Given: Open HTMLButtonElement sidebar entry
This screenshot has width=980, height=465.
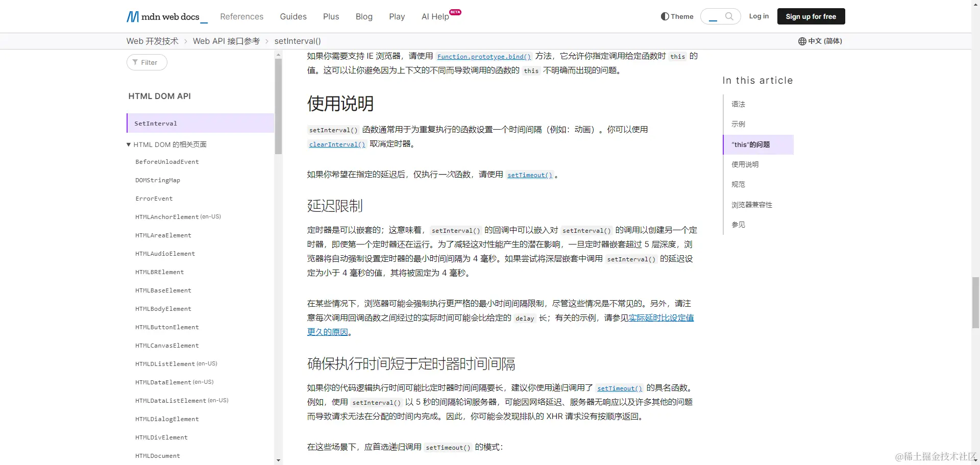Looking at the screenshot, I should [167, 327].
